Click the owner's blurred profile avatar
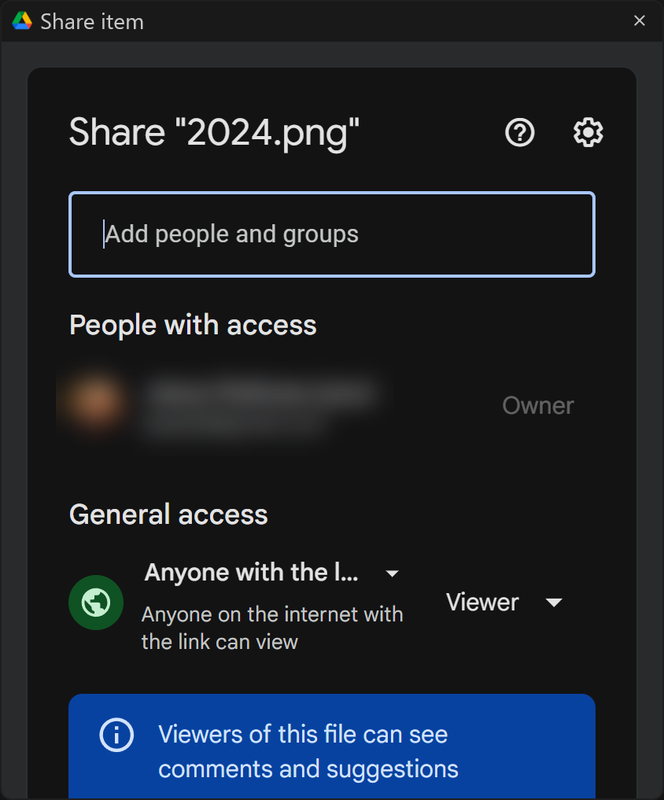 pyautogui.click(x=95, y=403)
